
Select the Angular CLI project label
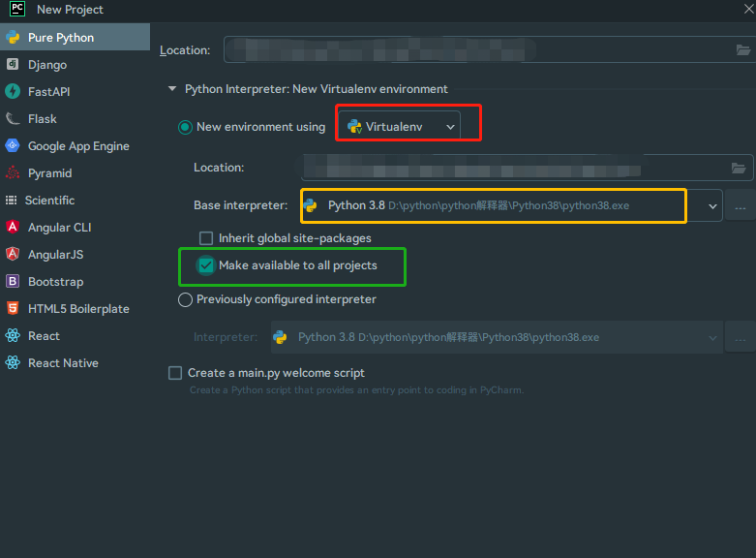coord(60,228)
